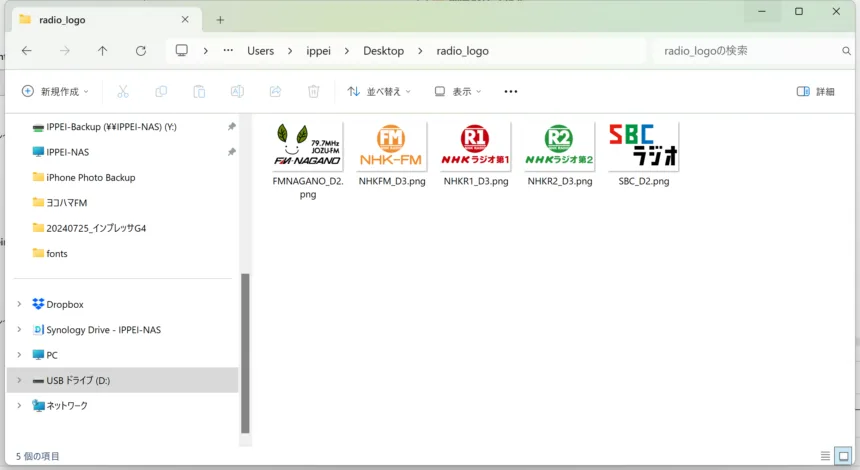Select the NHKR2_D3.png thumbnail
860x470 pixels.
tap(559, 146)
